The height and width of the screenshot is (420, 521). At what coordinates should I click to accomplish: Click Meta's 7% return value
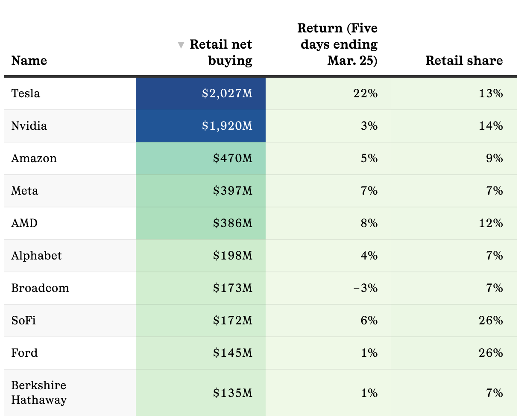point(369,191)
